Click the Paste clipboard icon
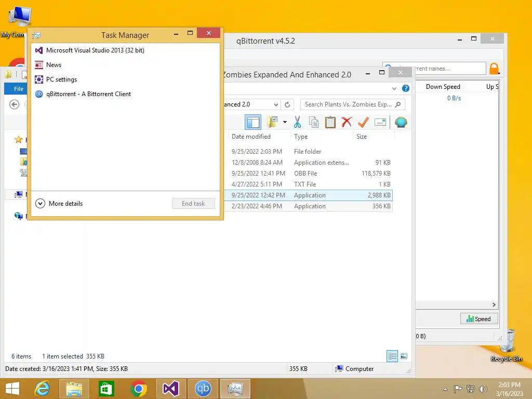 [330, 122]
